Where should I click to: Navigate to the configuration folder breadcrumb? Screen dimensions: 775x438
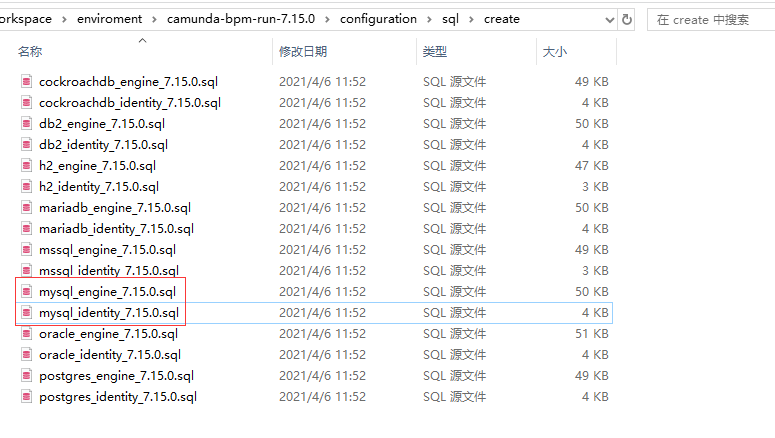tap(378, 19)
